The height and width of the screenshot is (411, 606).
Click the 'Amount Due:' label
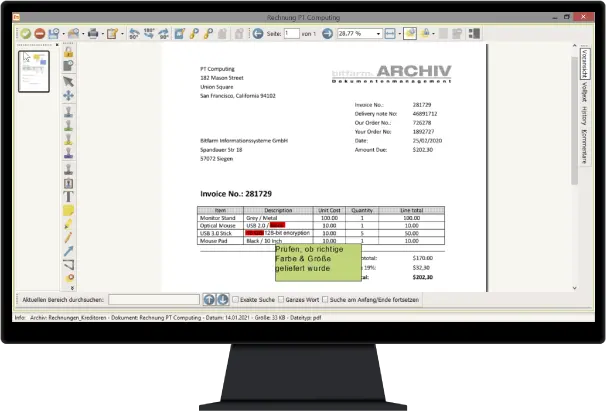tap(371, 150)
